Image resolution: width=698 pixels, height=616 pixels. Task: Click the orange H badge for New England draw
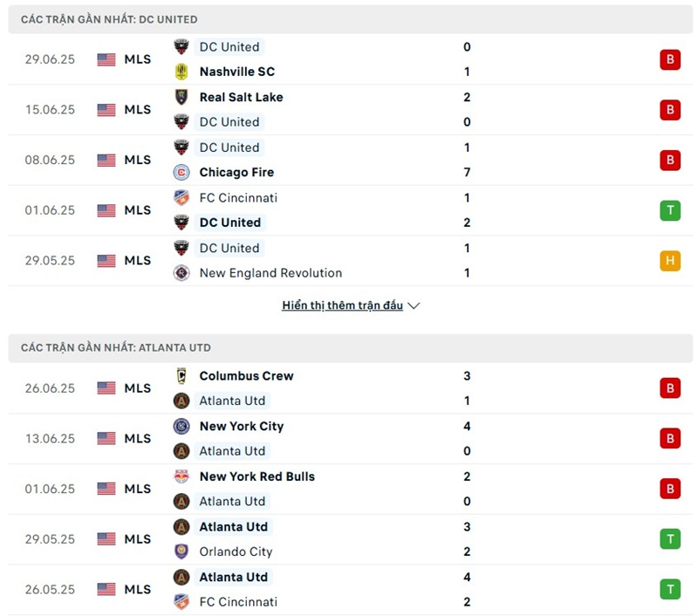670,261
